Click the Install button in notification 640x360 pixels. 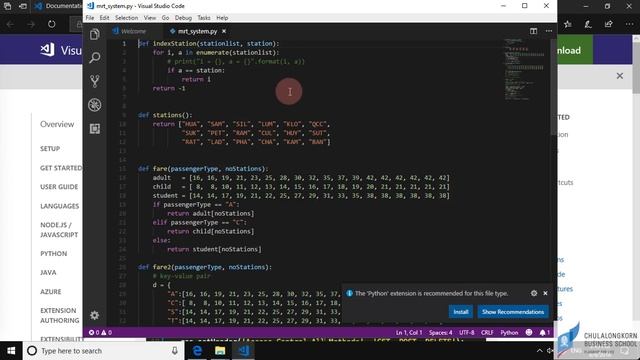pos(461,312)
